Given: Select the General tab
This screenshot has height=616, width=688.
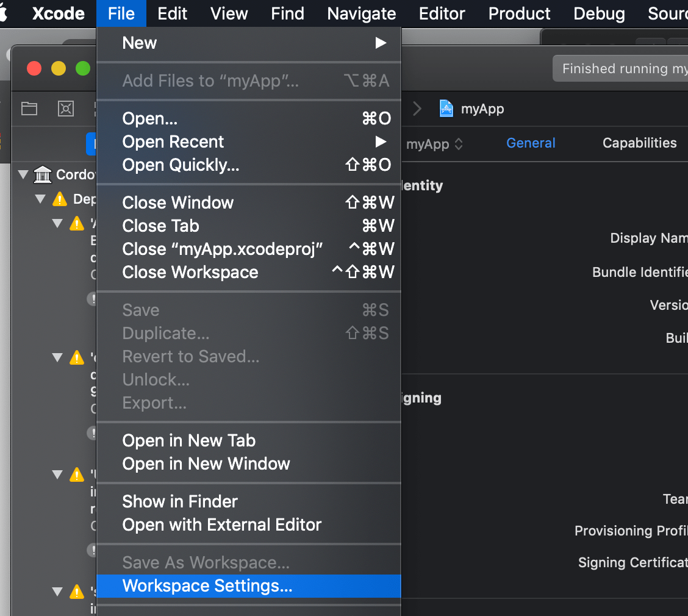Looking at the screenshot, I should (531, 143).
